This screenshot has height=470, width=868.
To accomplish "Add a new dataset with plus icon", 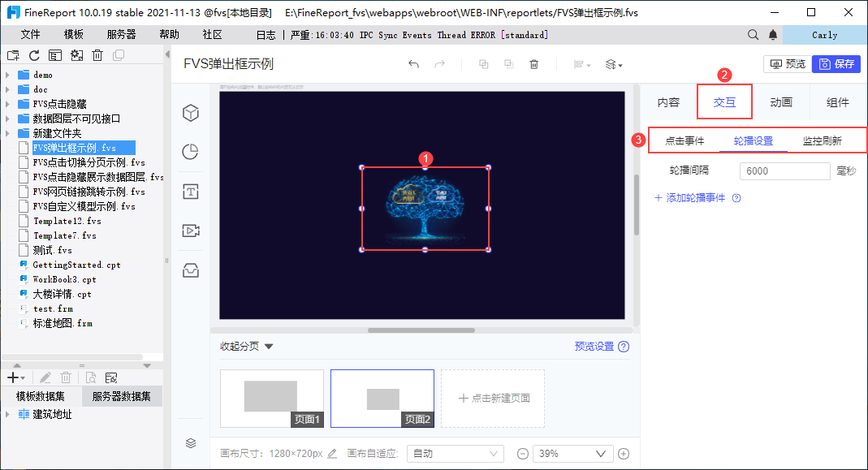I will point(15,377).
